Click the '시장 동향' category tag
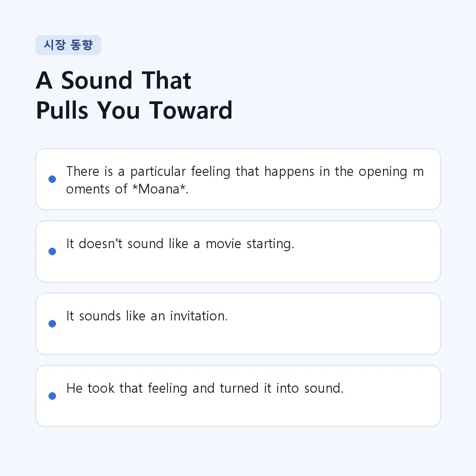 (68, 45)
